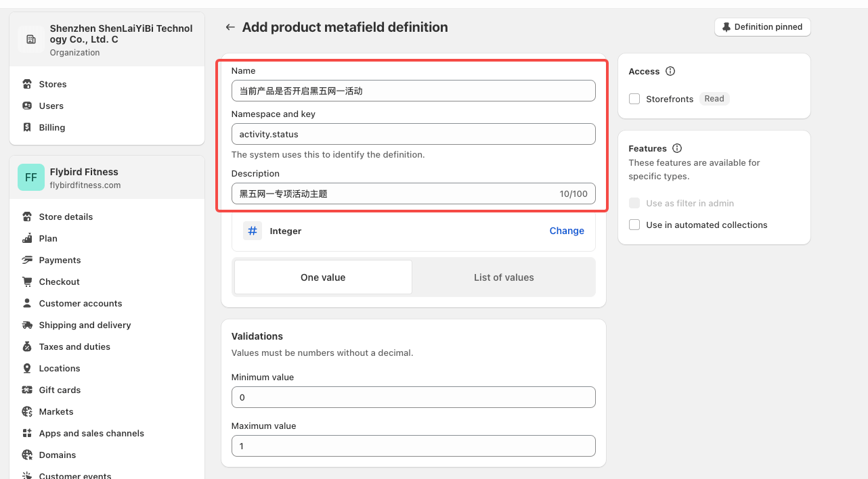Screen dimensions: 868x479
Task: Click the Checkout cart icon
Action: (27, 282)
